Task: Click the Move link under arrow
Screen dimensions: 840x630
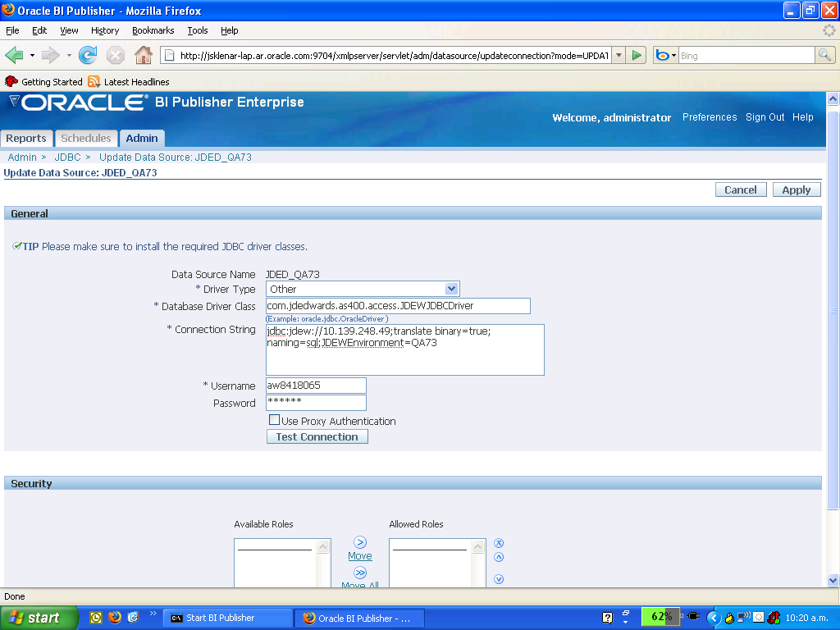Action: [360, 556]
